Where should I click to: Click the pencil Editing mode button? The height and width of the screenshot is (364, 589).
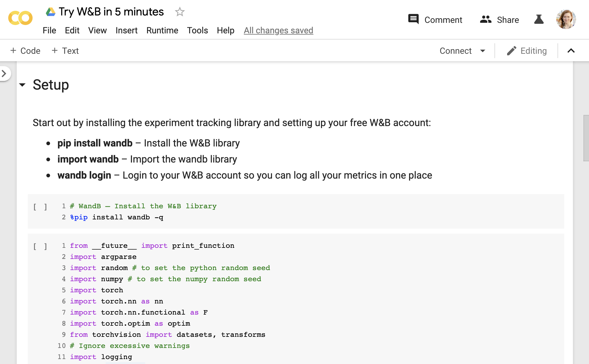pos(527,51)
